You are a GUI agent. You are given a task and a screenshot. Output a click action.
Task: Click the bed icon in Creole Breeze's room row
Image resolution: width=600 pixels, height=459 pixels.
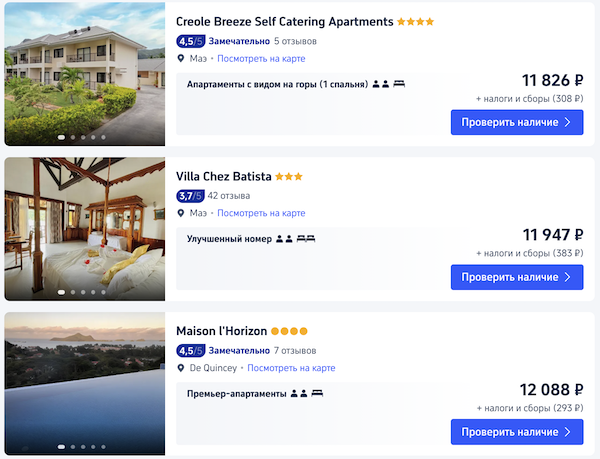click(x=398, y=85)
